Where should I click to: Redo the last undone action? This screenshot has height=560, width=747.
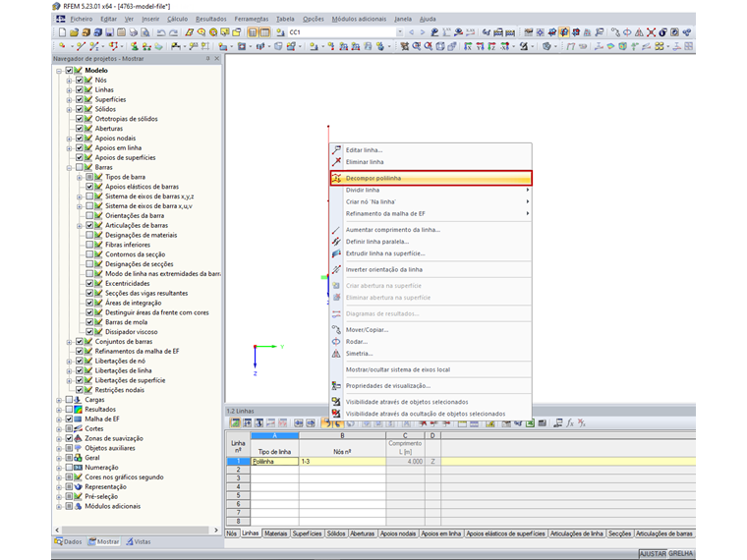click(x=173, y=32)
